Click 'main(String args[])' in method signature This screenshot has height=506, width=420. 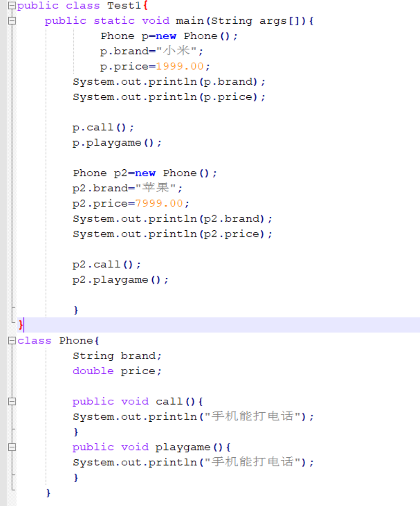coord(241,21)
